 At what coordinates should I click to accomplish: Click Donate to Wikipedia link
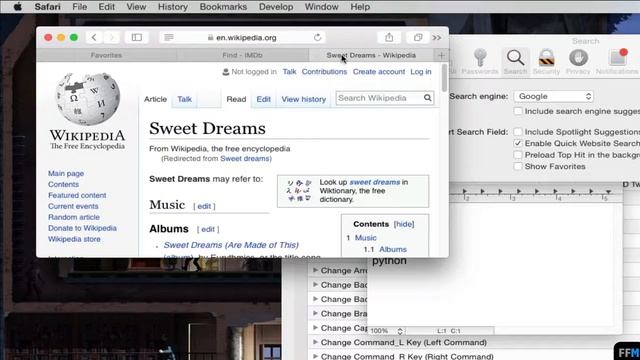(x=82, y=228)
